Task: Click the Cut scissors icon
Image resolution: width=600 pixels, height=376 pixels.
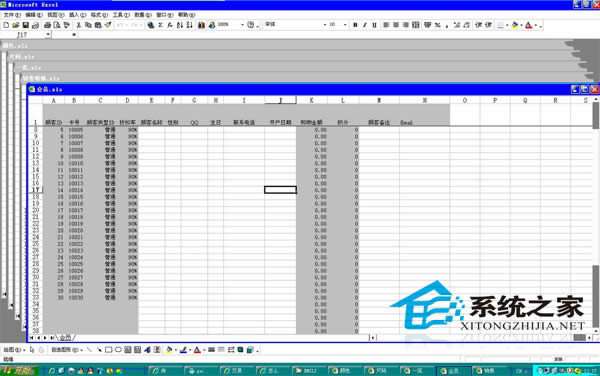Action: point(78,25)
